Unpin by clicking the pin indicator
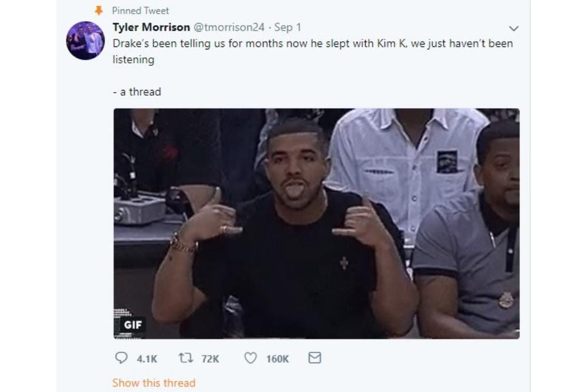The height and width of the screenshot is (392, 588). 99,10
